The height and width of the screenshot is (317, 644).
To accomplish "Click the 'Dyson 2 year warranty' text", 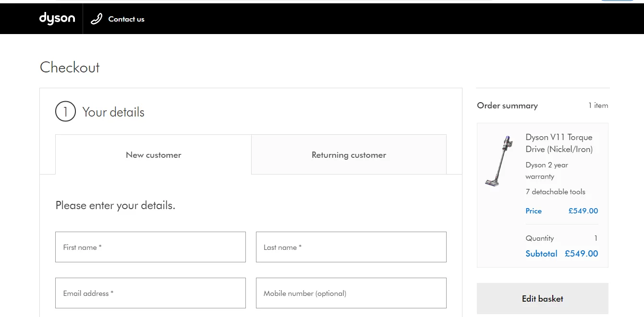I will 547,171.
